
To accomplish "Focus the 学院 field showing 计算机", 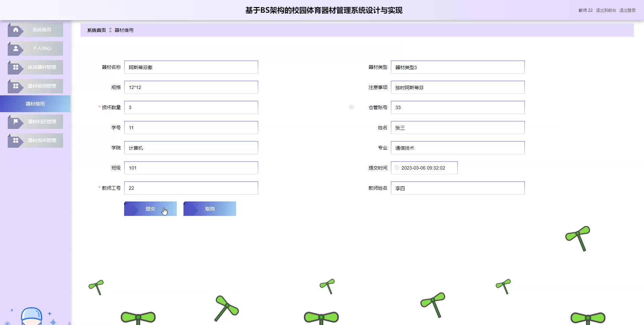I will (x=191, y=148).
